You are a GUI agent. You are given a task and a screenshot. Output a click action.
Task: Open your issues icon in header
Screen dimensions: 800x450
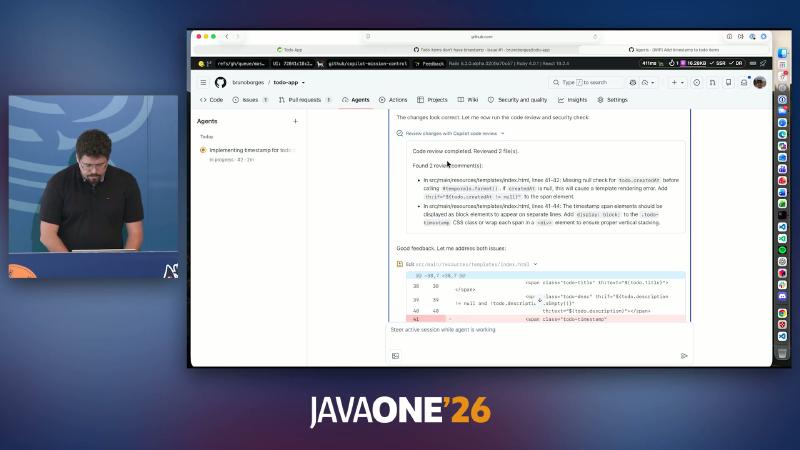pyautogui.click(x=696, y=82)
